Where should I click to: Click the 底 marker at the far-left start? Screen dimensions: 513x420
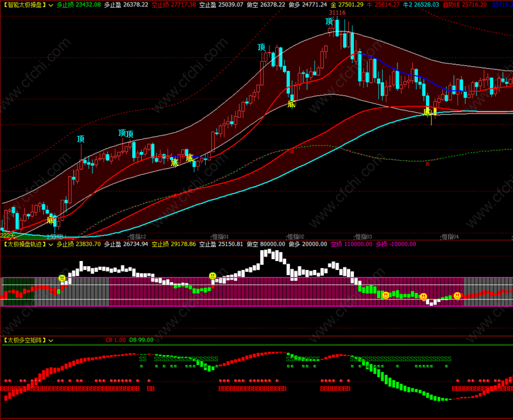pyautogui.click(x=50, y=220)
